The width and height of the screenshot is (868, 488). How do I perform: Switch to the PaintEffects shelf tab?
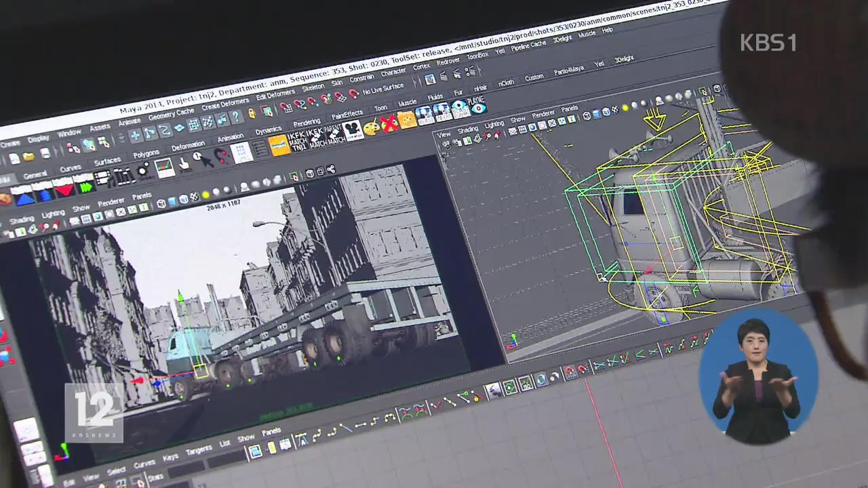[347, 115]
